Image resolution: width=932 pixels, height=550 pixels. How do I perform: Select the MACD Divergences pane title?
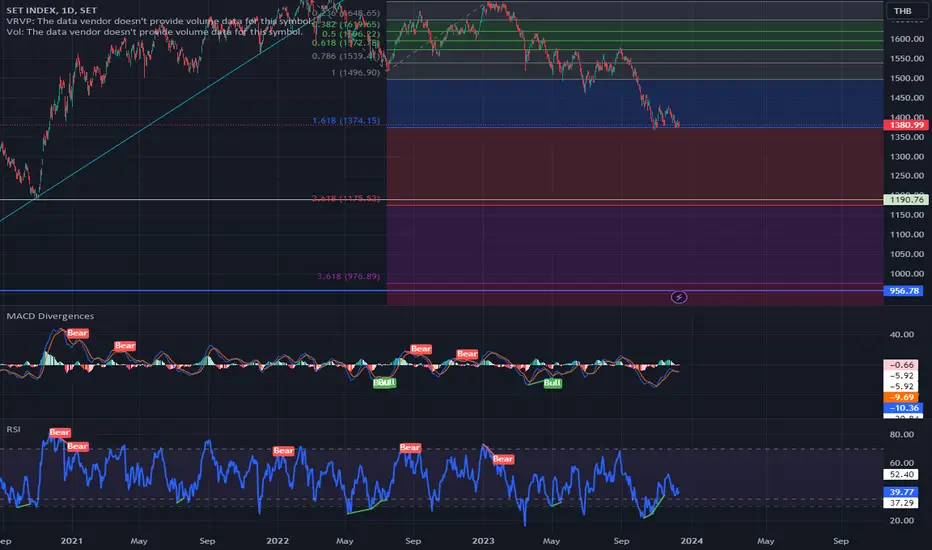(50, 316)
